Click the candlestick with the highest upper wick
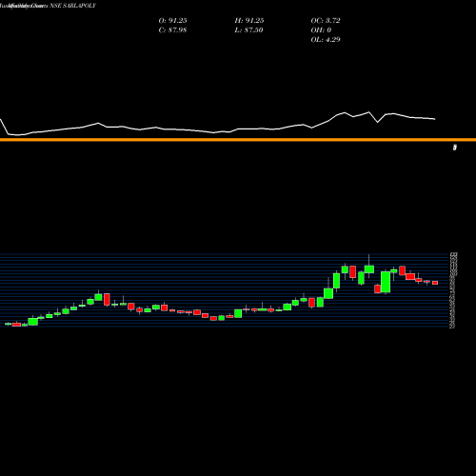The image size is (476, 476). (x=369, y=268)
